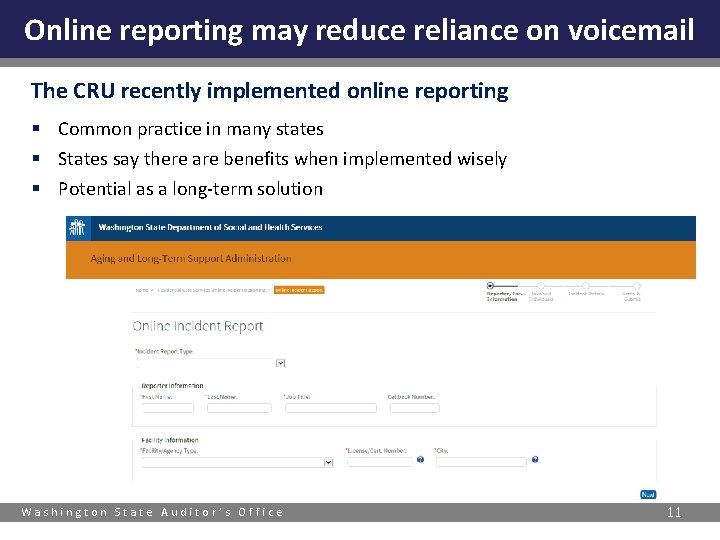The image size is (720, 540).
Task: Click 'Washington State Auditor's Office' footer text
Action: [152, 512]
